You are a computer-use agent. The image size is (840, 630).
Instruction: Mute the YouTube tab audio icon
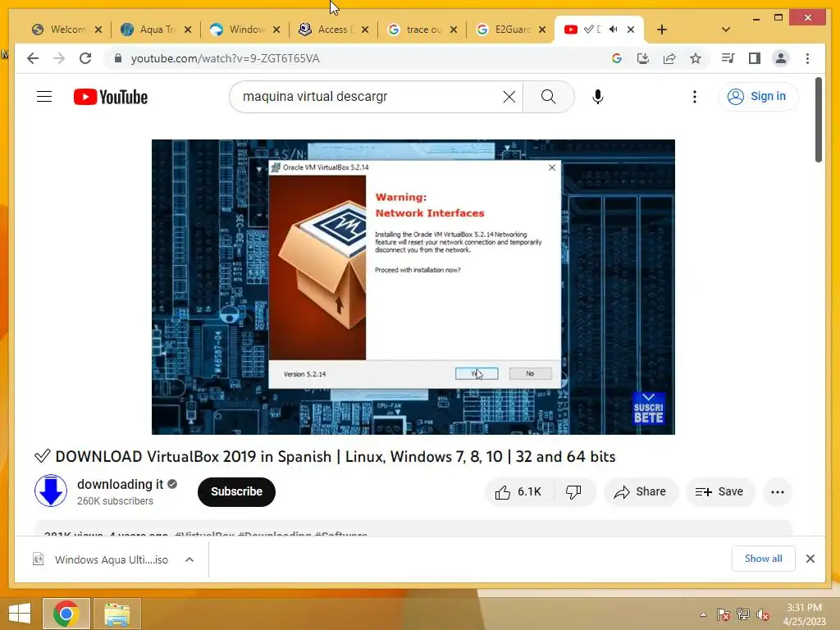click(x=614, y=30)
